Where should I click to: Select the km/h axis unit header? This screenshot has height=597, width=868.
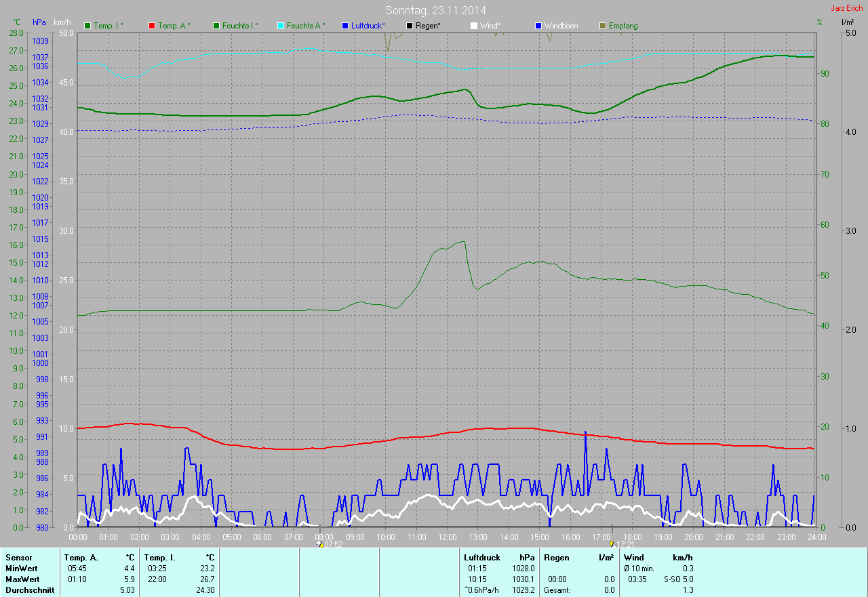tap(63, 22)
